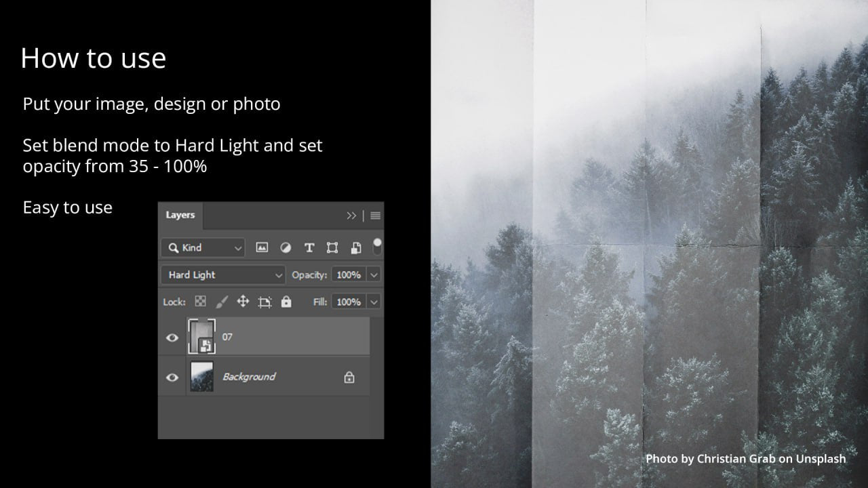The width and height of the screenshot is (868, 488).
Task: Toggle the layer filtering switch
Action: point(377,246)
